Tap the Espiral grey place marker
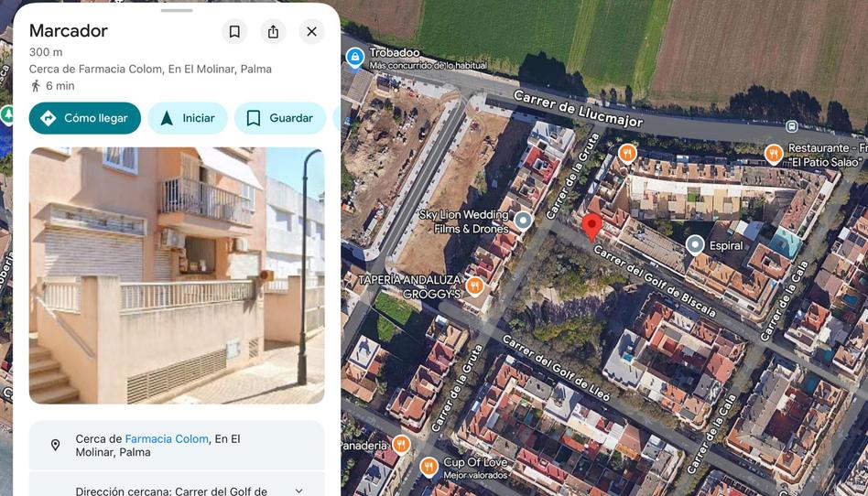868x496 pixels. tap(695, 244)
